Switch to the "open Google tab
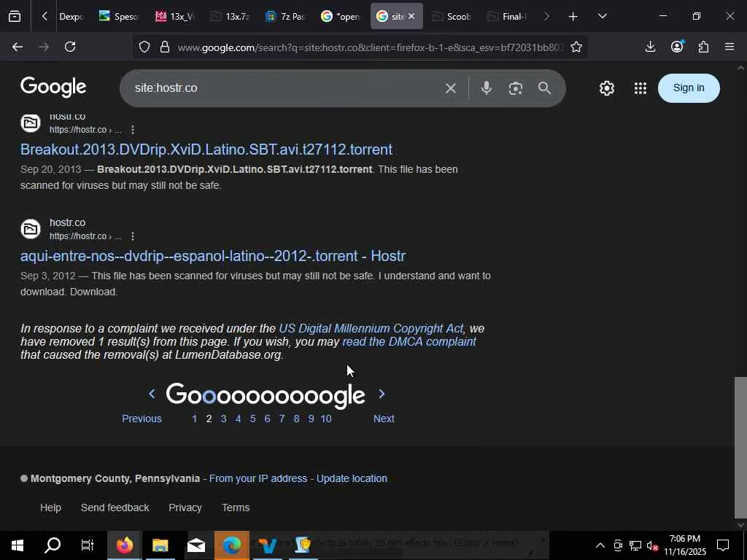The image size is (747, 560). coord(341,17)
